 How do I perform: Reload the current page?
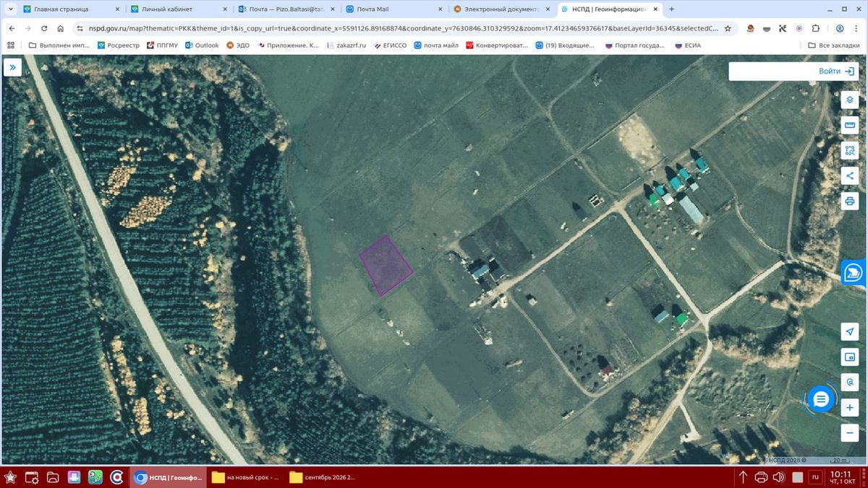44,28
